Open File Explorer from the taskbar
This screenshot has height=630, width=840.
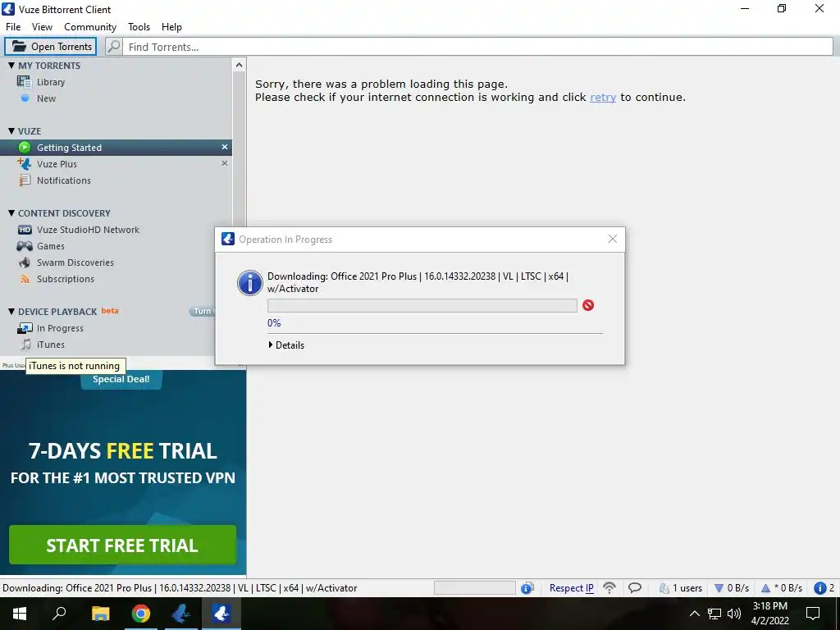pyautogui.click(x=101, y=614)
